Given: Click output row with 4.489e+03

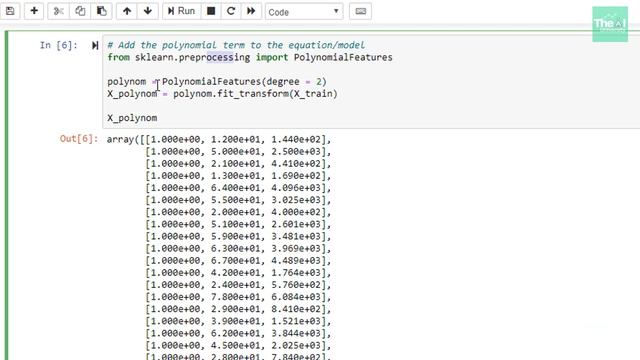Looking at the screenshot, I should 238,261.
